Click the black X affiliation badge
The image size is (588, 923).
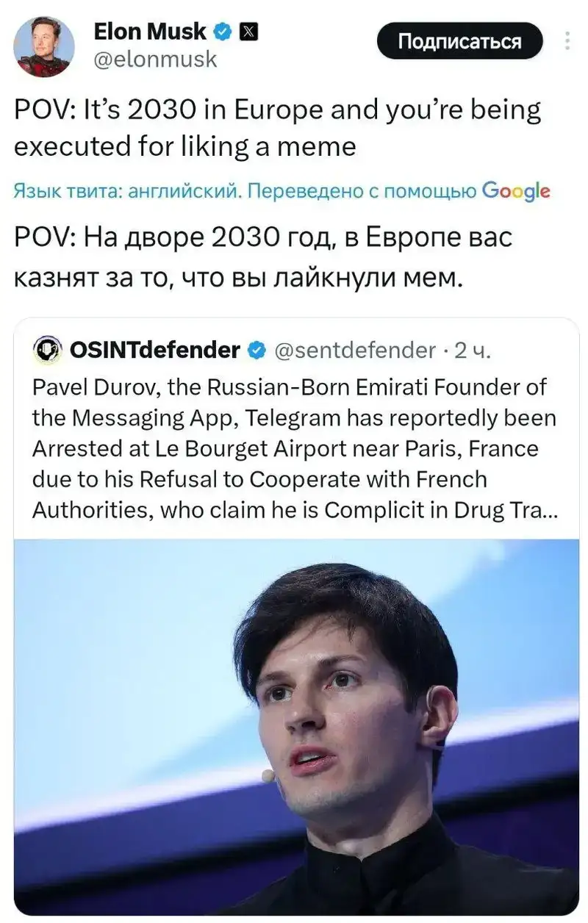point(248,32)
